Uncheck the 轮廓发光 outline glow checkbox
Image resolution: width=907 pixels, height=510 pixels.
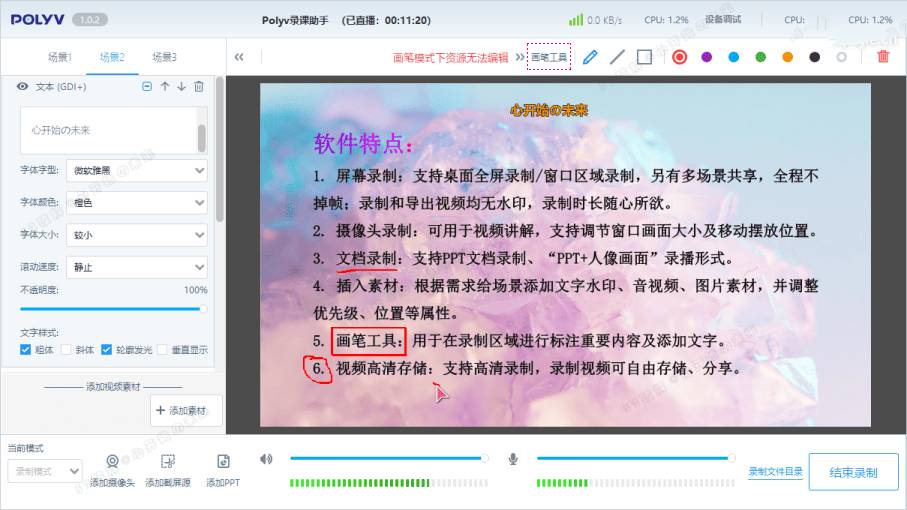[107, 350]
